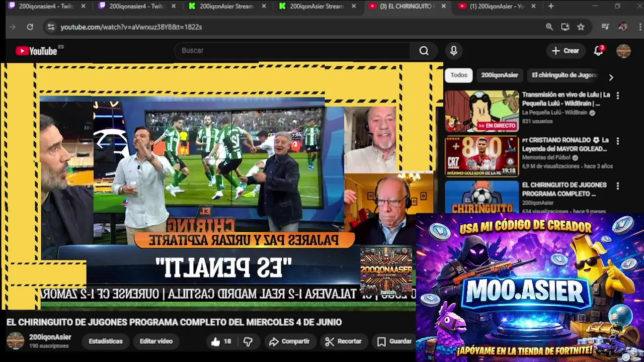Open site information icon beside the URL

50,27
